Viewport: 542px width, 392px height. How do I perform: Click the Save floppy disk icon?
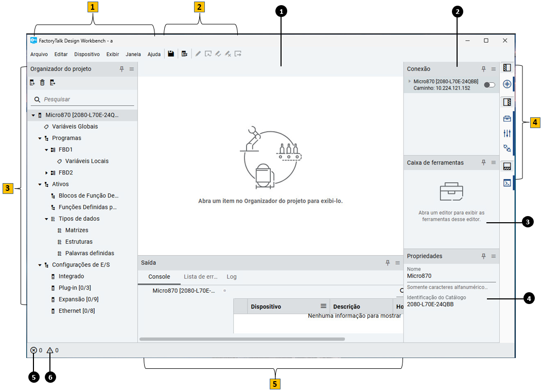pos(171,54)
